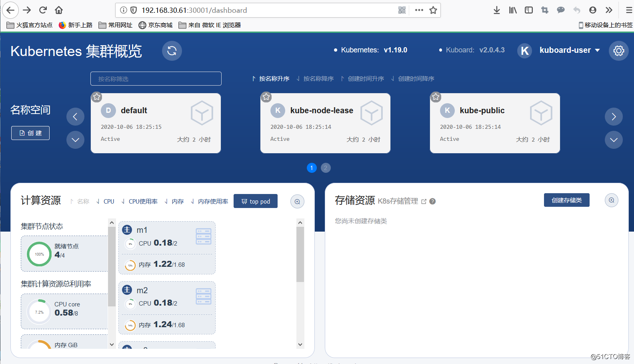Go to the browser home page icon
The image size is (634, 364).
[x=59, y=10]
